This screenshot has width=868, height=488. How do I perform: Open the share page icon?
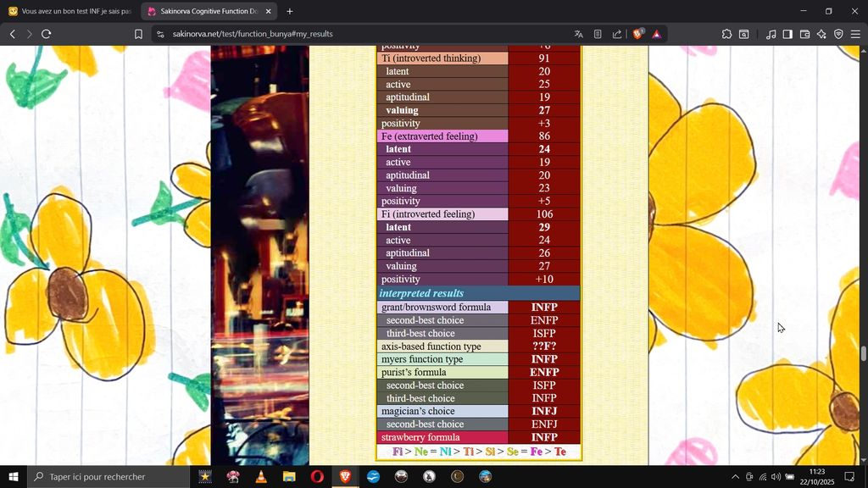pos(617,34)
